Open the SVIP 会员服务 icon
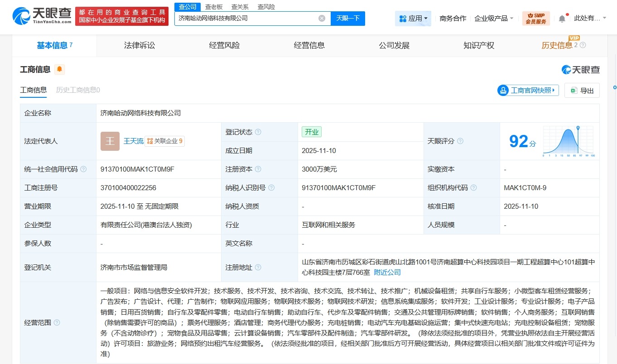 tap(536, 18)
